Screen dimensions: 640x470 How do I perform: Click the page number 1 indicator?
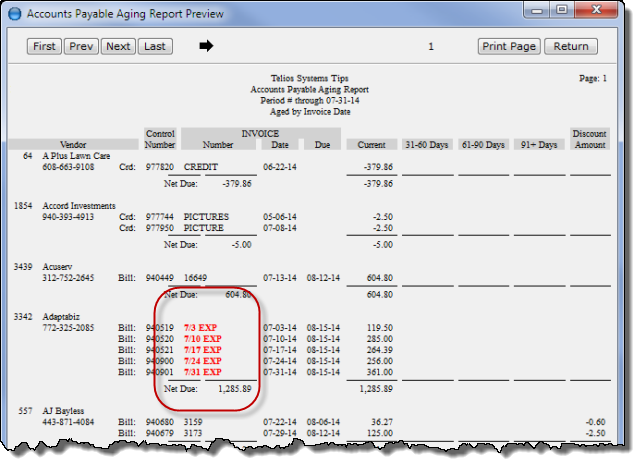point(431,46)
